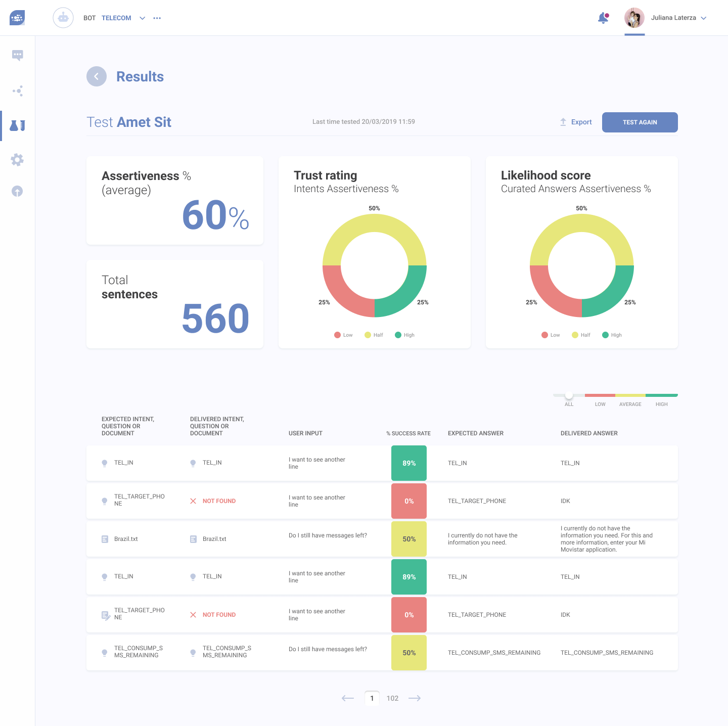Select the test lab flask sidebar icon
The width and height of the screenshot is (728, 726).
(x=17, y=126)
